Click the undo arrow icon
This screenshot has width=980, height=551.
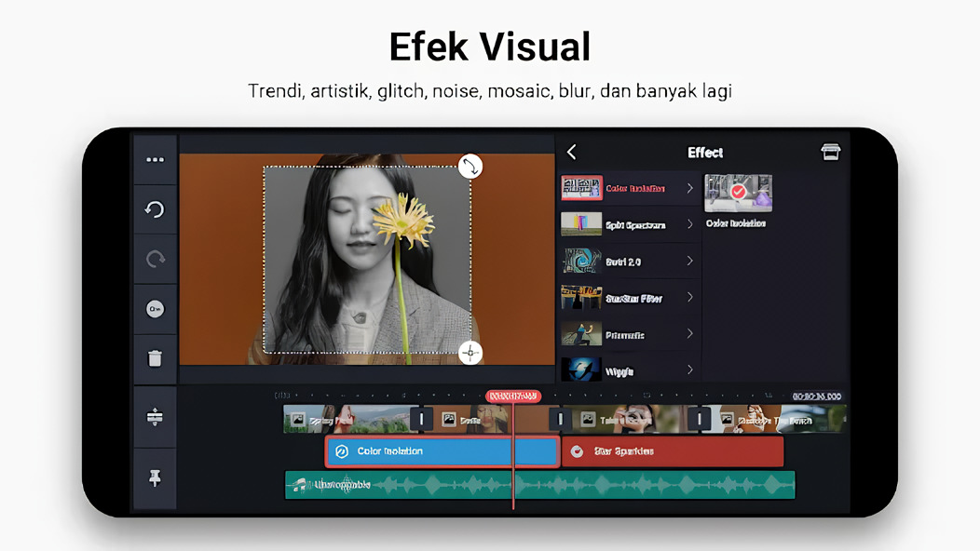pyautogui.click(x=155, y=209)
